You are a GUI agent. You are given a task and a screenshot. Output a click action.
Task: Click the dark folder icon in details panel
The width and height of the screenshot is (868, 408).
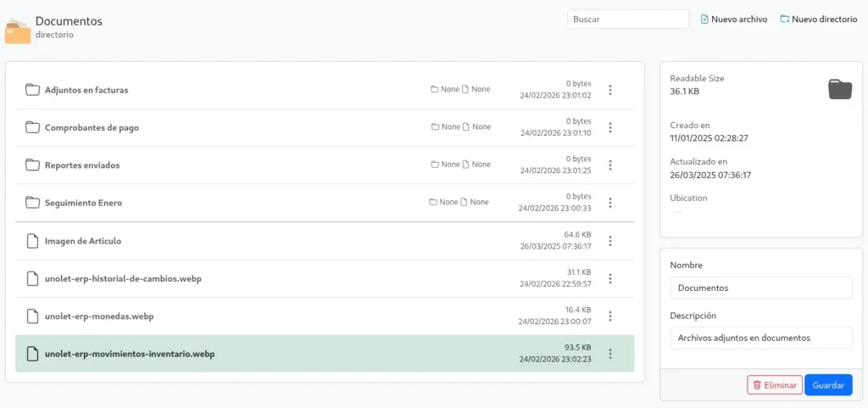coord(839,89)
